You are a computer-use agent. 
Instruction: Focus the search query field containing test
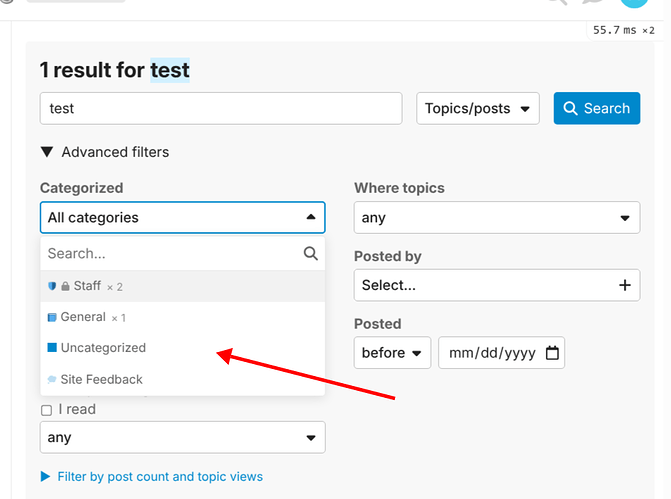pyautogui.click(x=221, y=108)
